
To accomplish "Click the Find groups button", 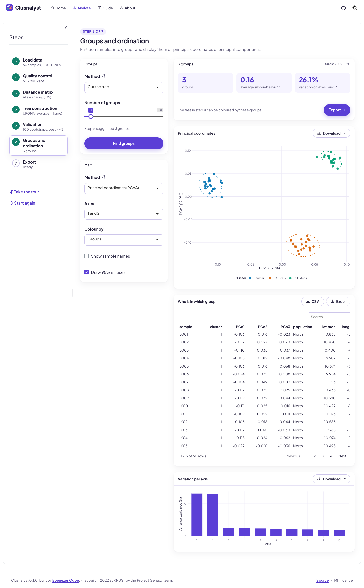I will 124,144.
